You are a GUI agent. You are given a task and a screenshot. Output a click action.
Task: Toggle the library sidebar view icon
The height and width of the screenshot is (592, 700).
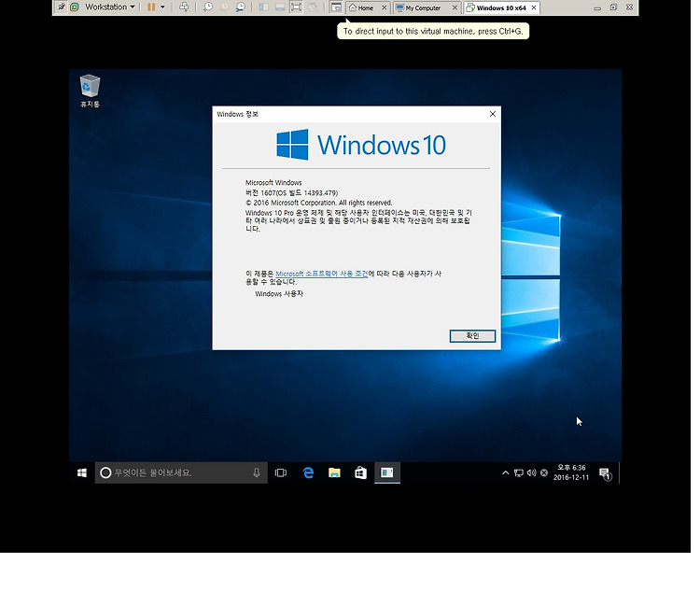264,7
